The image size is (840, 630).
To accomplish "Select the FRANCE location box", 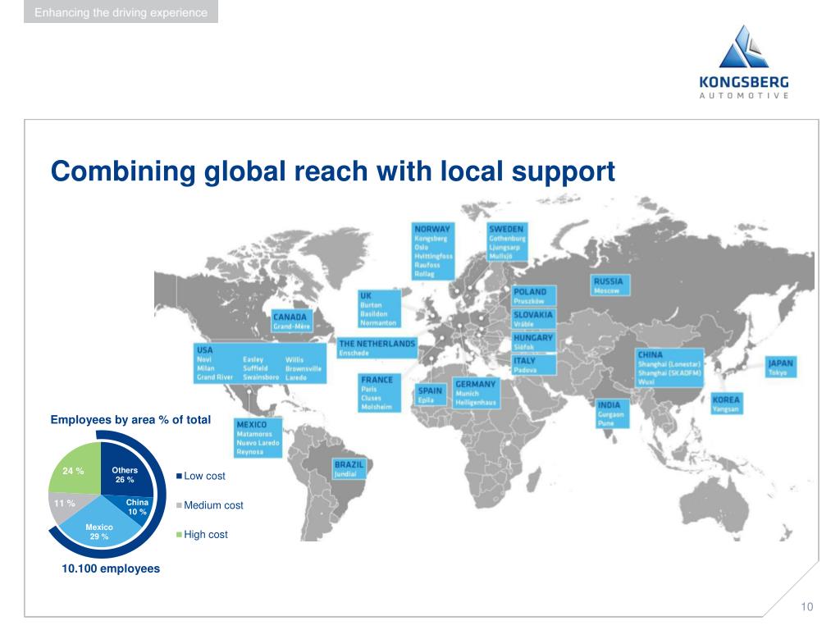I will tap(379, 393).
